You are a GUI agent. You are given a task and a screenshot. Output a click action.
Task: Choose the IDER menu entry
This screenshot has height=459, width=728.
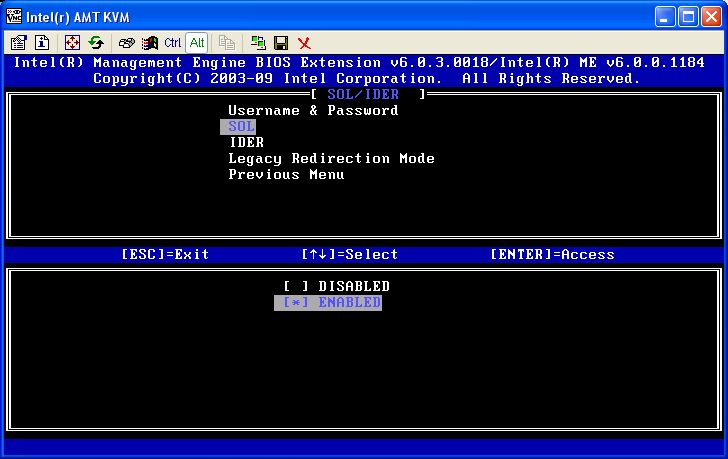[x=246, y=143]
